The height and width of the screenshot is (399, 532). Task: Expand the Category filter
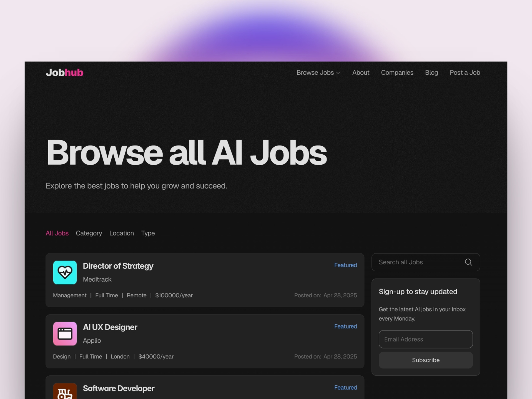click(x=89, y=233)
